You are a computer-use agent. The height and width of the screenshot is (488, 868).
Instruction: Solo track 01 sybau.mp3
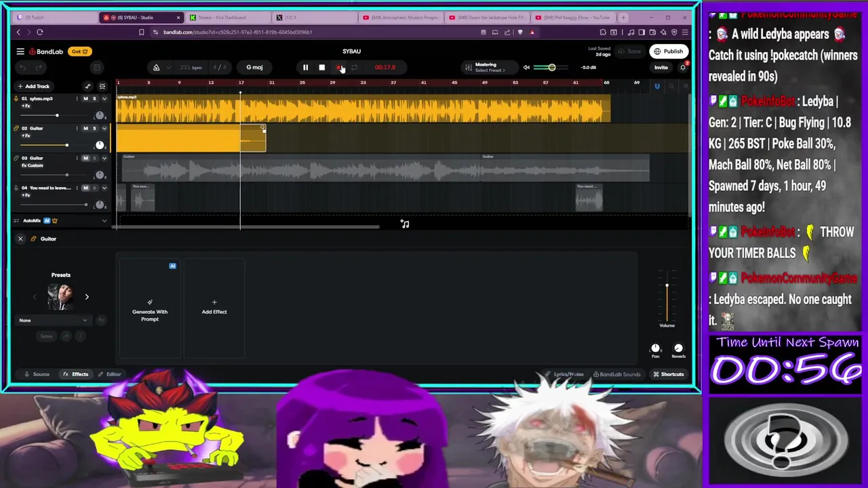coord(94,99)
